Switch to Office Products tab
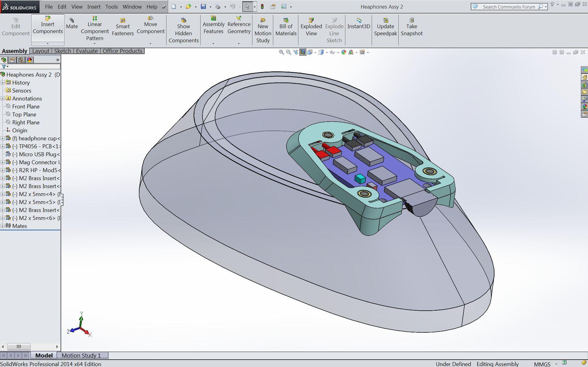The image size is (588, 367). tap(122, 51)
